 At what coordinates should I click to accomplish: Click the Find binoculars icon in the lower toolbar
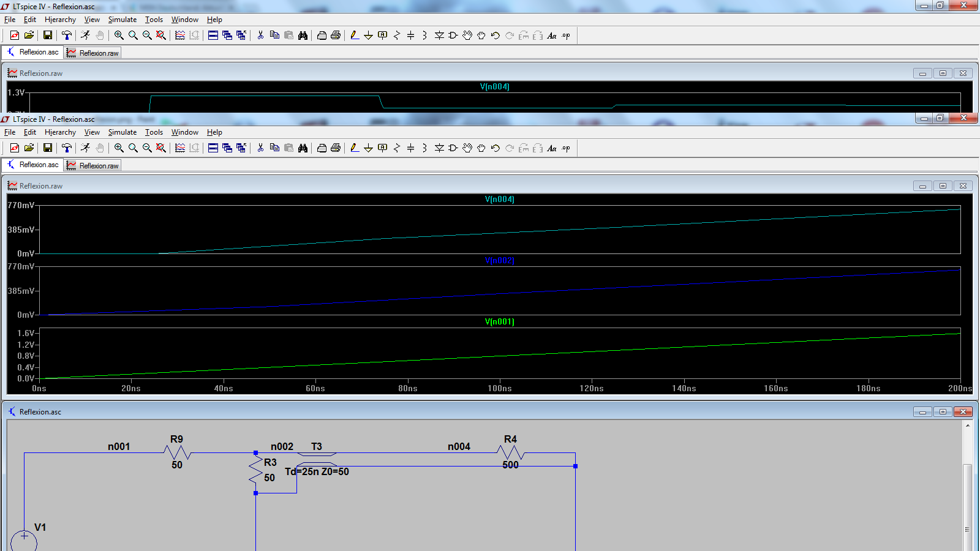303,148
